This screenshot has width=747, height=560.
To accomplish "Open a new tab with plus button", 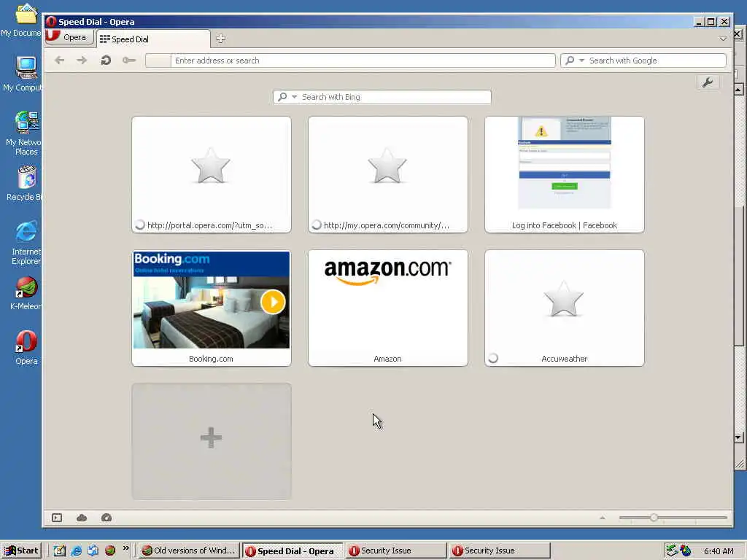I will point(220,39).
